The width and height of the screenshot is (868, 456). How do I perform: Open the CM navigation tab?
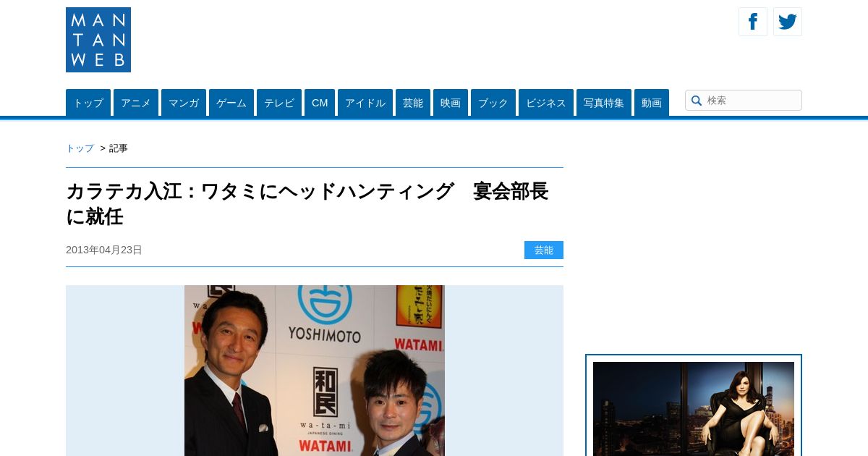(320, 103)
